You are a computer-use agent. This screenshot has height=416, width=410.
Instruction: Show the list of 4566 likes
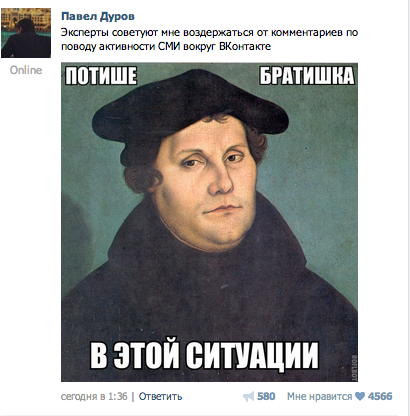(380, 396)
